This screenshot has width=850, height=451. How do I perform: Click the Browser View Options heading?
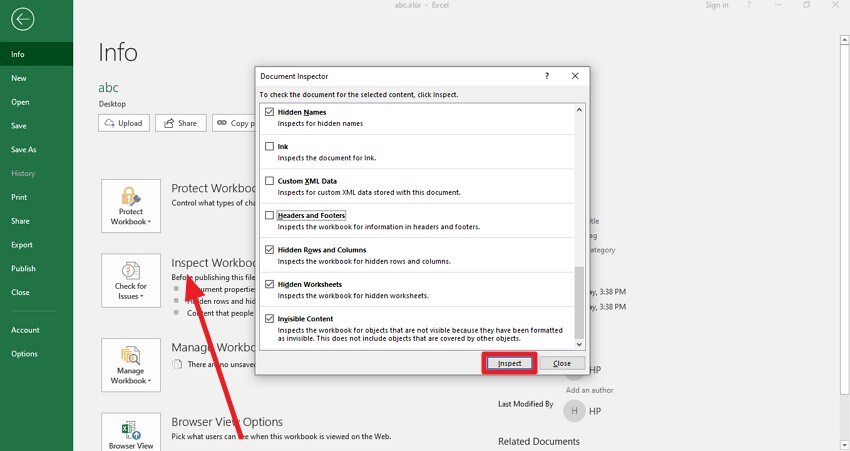coord(227,422)
